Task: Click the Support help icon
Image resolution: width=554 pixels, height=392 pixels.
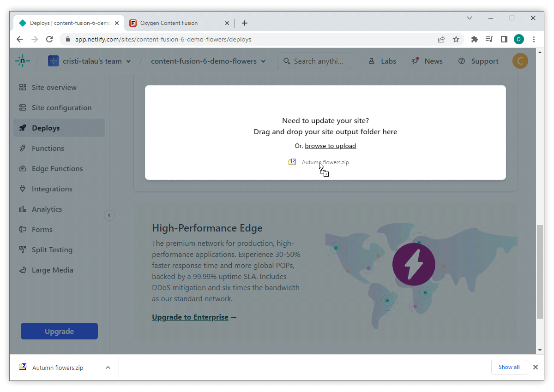Action: [462, 61]
